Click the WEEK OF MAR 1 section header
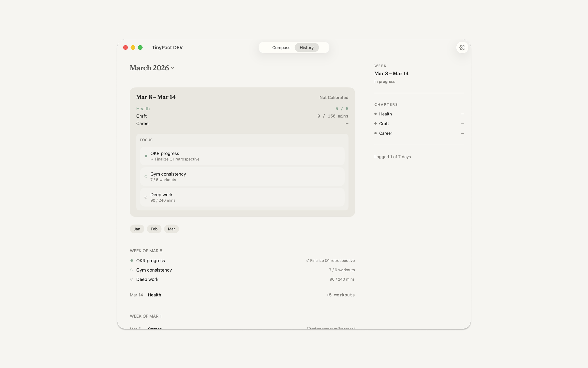 146,316
